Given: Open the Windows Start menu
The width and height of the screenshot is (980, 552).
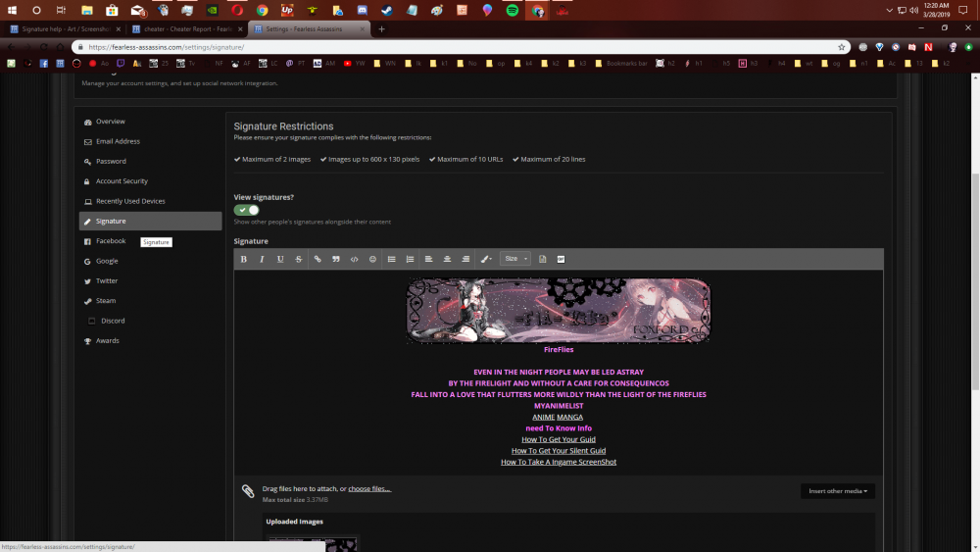Looking at the screenshot, I should [x=12, y=10].
